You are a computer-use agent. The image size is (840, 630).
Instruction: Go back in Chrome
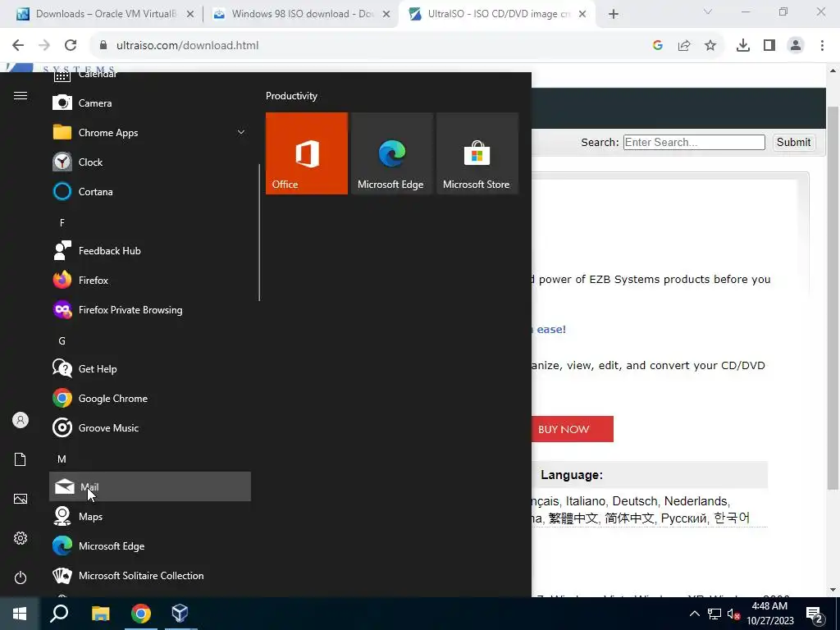pos(18,46)
